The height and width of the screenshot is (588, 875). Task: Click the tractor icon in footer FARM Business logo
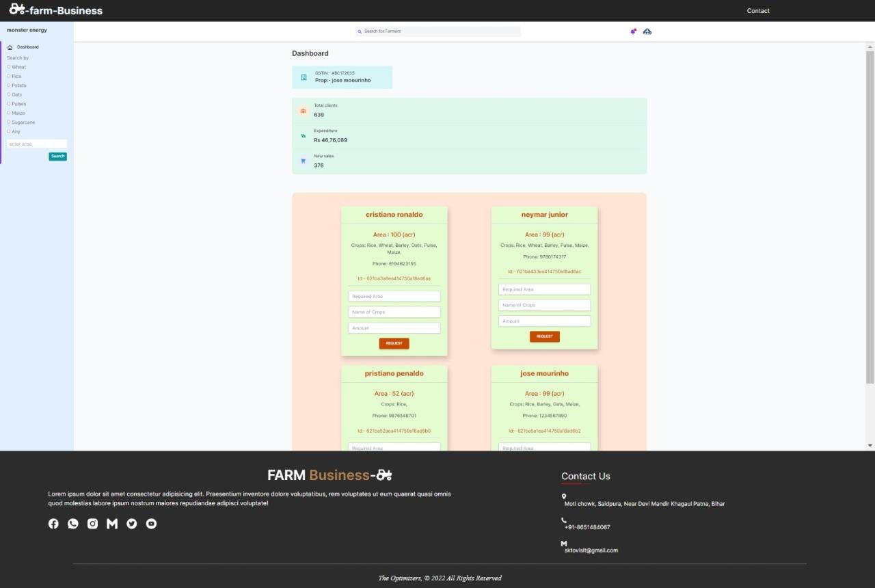[384, 475]
